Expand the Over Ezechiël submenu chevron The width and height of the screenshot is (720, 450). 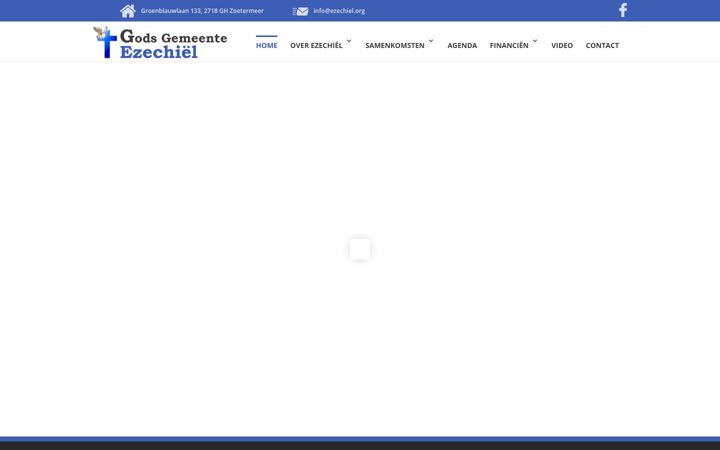click(x=349, y=41)
